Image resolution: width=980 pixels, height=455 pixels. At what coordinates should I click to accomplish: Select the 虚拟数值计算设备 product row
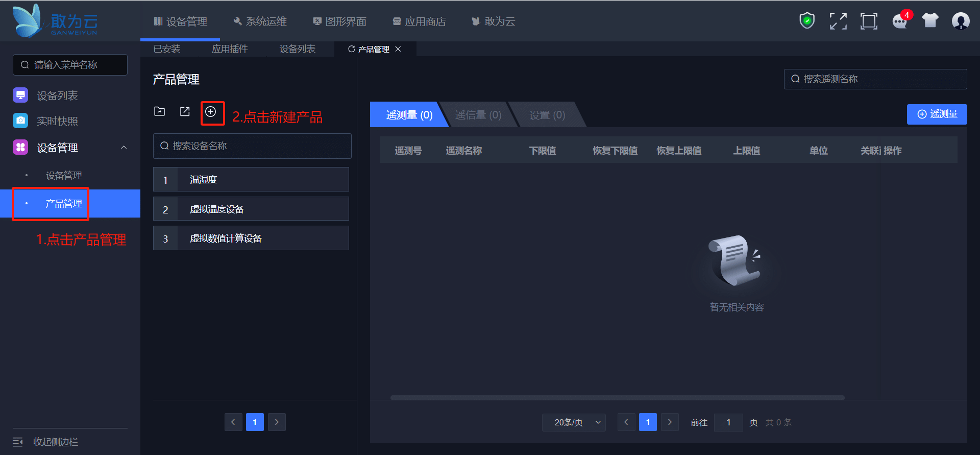coord(251,238)
